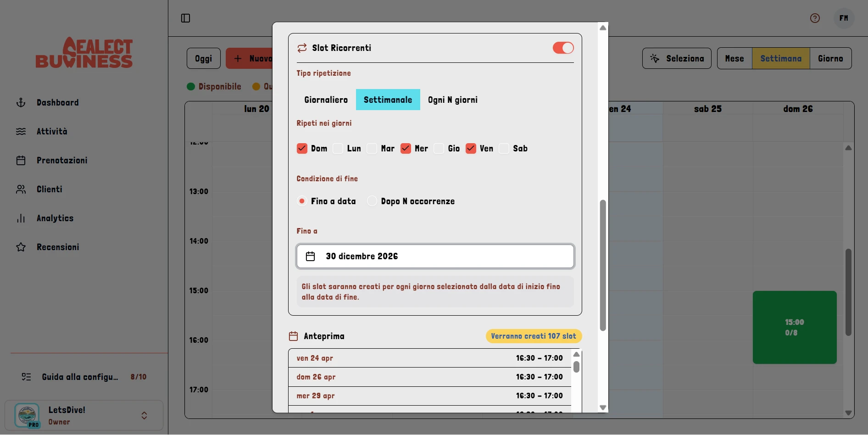Click the Analytics bar chart icon
Screen dimensions: 868x435
(21, 218)
